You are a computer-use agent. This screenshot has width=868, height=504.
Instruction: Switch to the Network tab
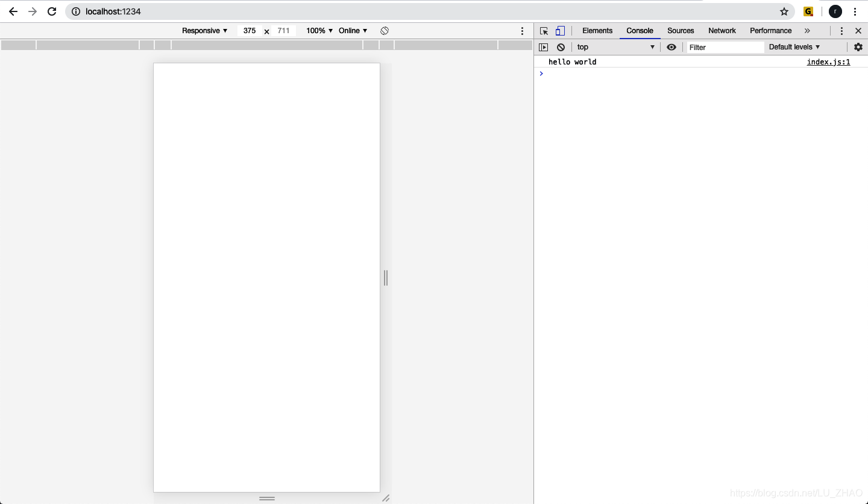[722, 31]
